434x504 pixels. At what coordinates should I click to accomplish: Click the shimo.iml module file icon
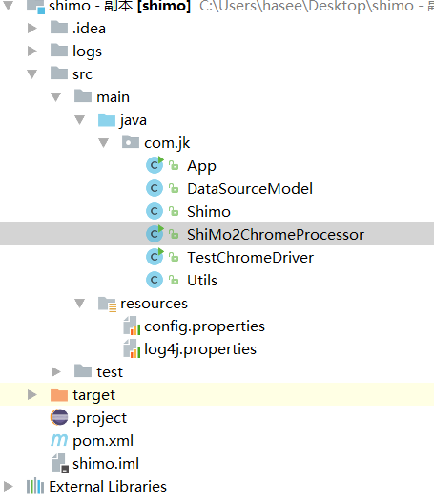pos(60,463)
